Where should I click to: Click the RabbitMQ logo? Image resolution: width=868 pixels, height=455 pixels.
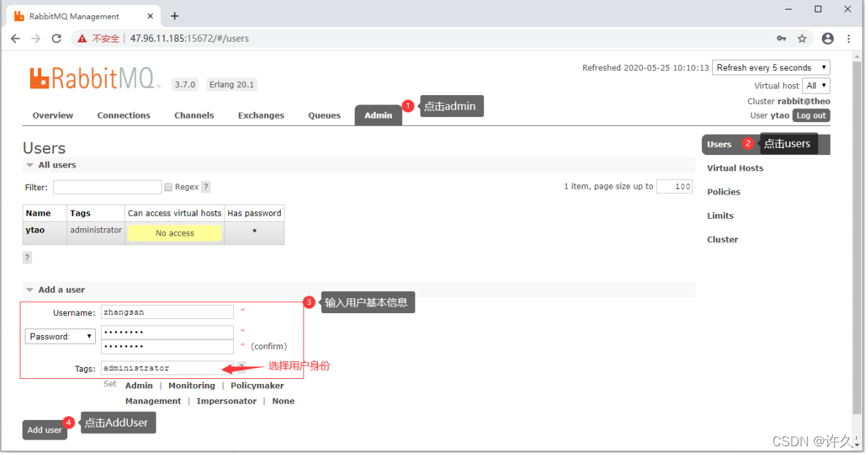[93, 78]
